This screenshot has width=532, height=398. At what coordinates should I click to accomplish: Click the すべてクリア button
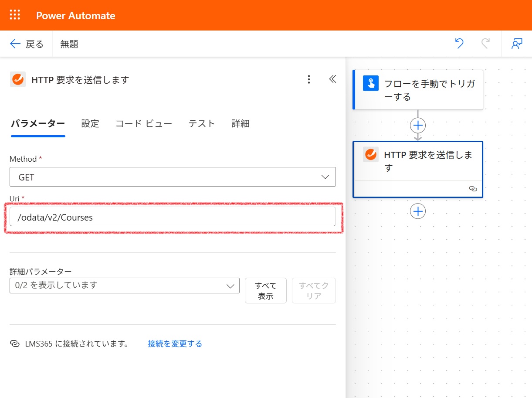click(x=314, y=290)
